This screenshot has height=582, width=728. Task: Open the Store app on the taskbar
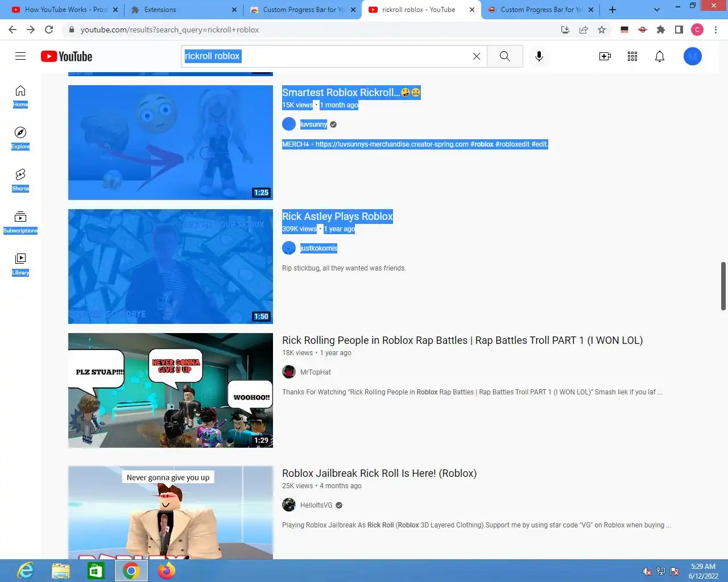96,571
